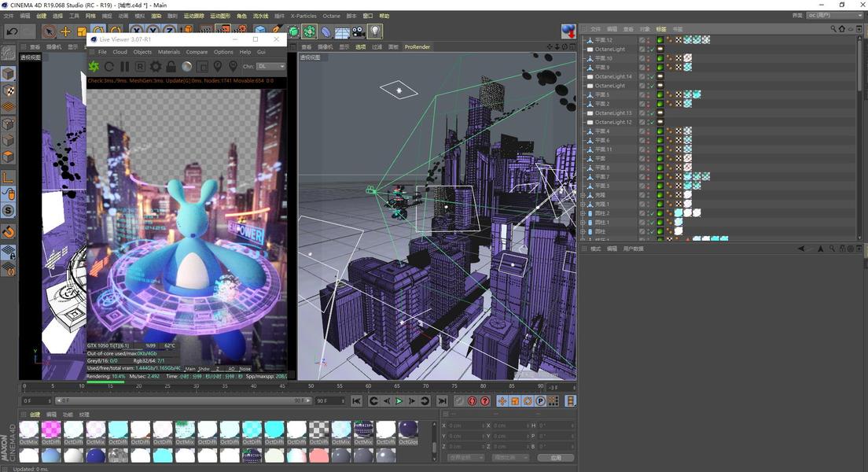Open the Materials menu in Live Viewer
Image resolution: width=868 pixels, height=472 pixels.
point(169,52)
